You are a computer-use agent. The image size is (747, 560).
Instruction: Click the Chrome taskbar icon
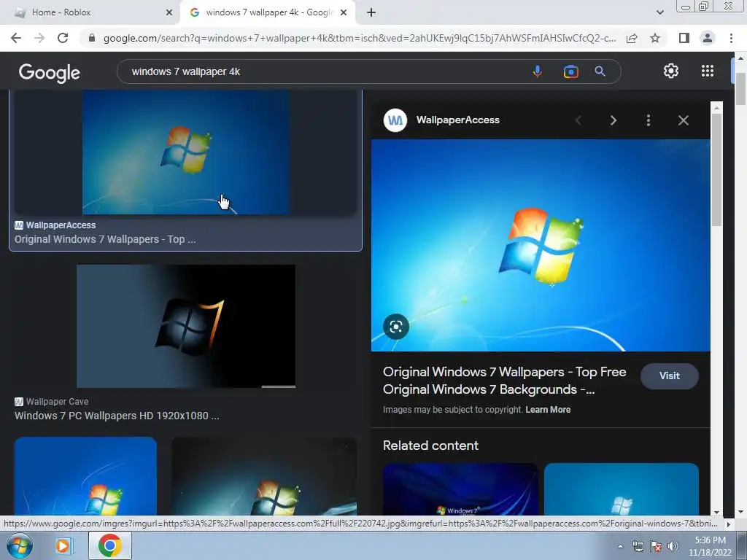tap(109, 545)
